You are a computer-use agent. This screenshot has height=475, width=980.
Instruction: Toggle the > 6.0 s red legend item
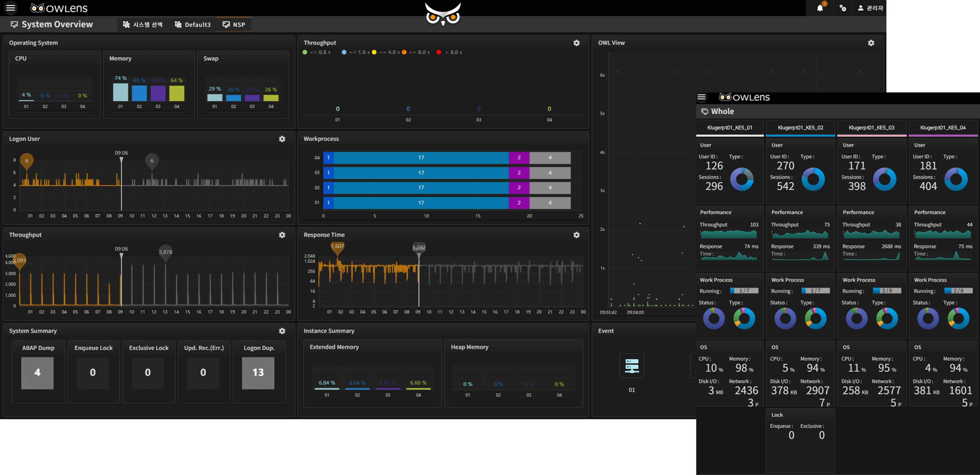[449, 53]
